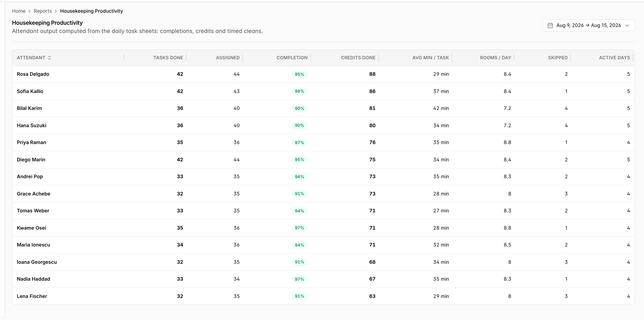Click the Assigned column header
This screenshot has height=320, width=644.
[x=228, y=58]
